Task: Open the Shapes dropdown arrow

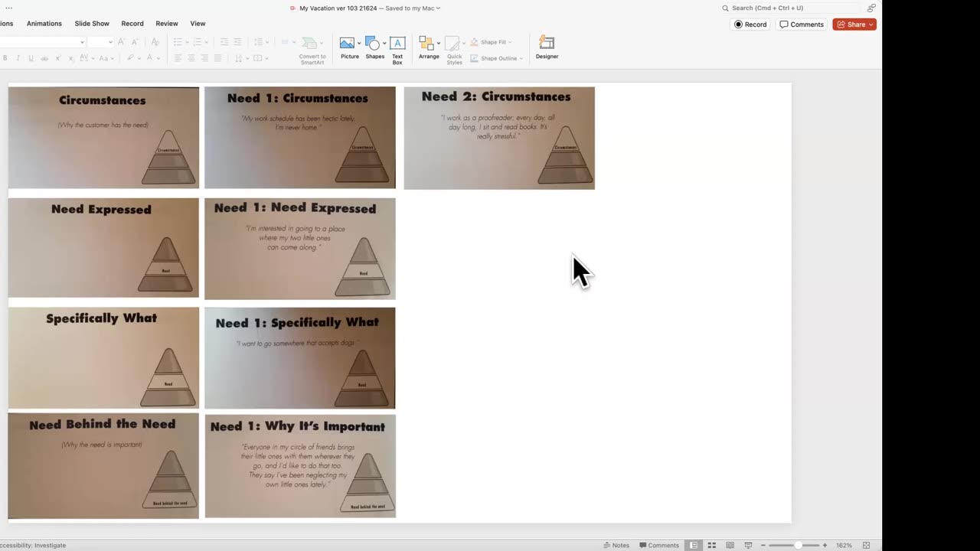Action: coord(384,43)
